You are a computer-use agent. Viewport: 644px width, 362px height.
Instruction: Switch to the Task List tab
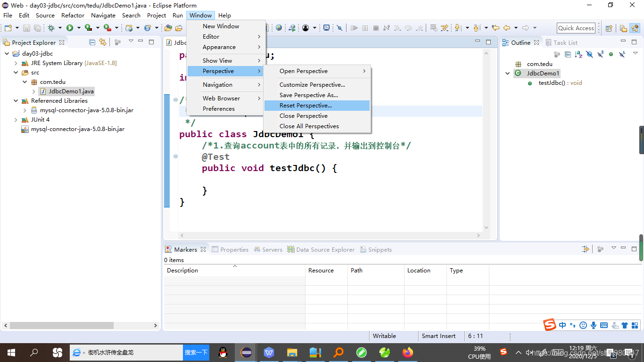point(561,42)
